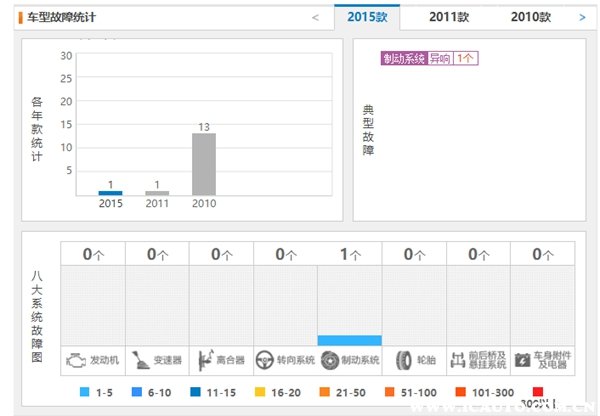Select the steering system (转向系统) icon

[x=267, y=360]
